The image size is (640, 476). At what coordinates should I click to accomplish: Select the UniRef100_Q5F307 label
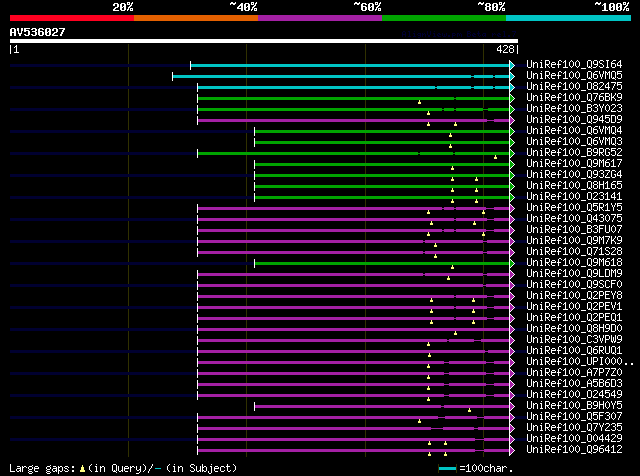point(574,417)
